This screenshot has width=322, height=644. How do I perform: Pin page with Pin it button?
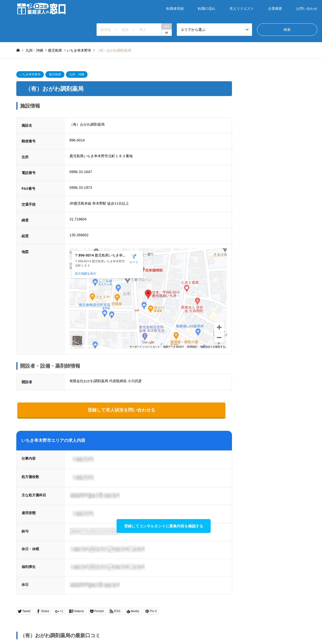pos(151,611)
